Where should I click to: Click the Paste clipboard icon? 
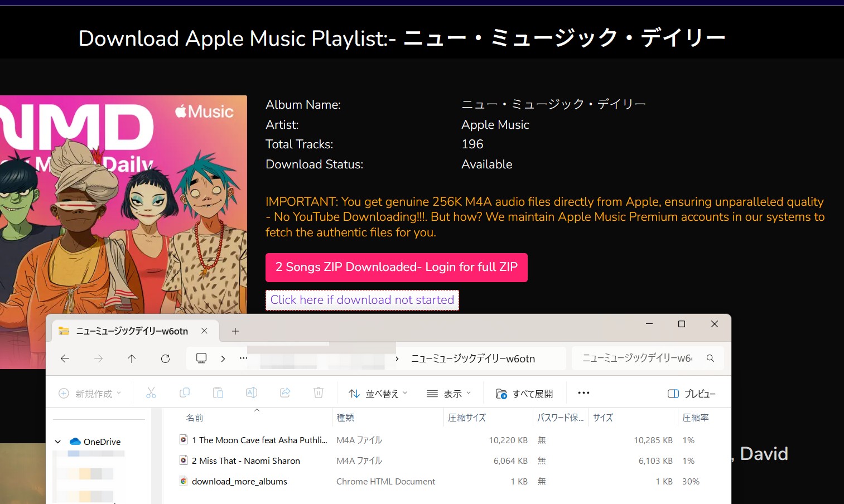(218, 393)
